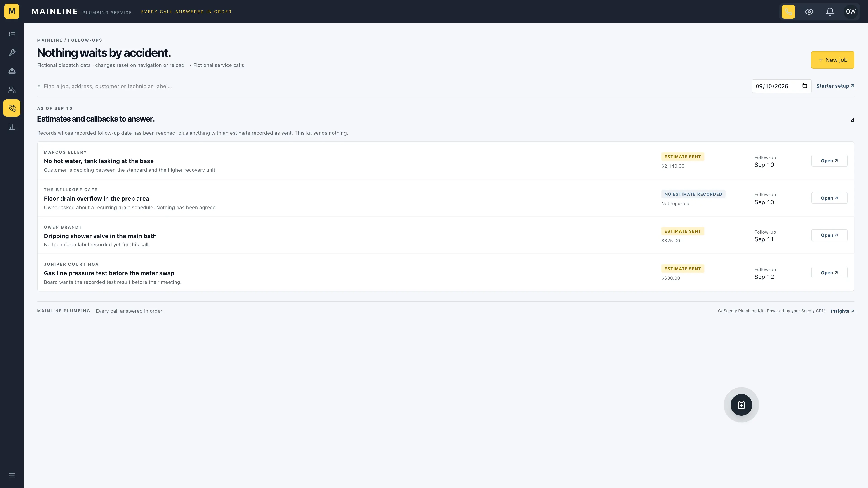868x488 pixels.
Task: Open the Marcus Ellery follow-up record
Action: point(829,161)
